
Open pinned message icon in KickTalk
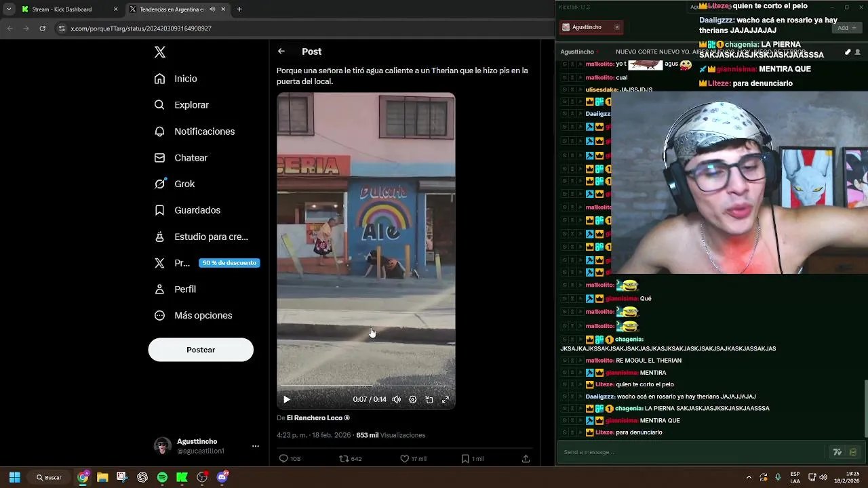point(848,52)
